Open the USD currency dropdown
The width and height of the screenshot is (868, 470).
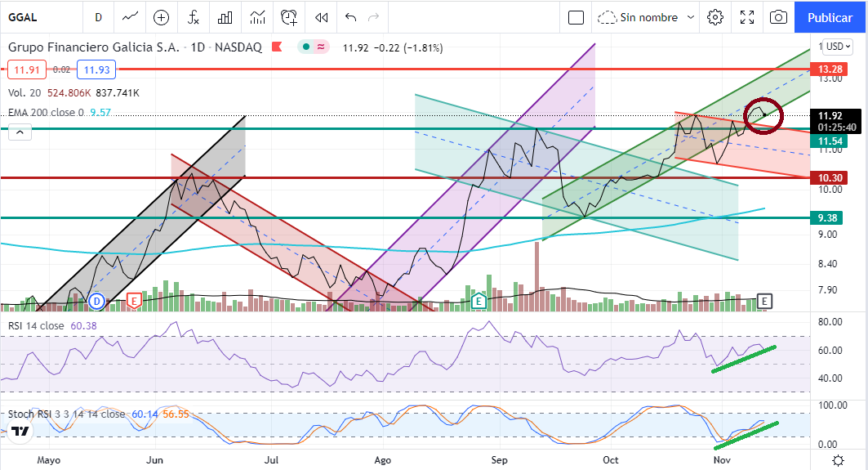(837, 47)
